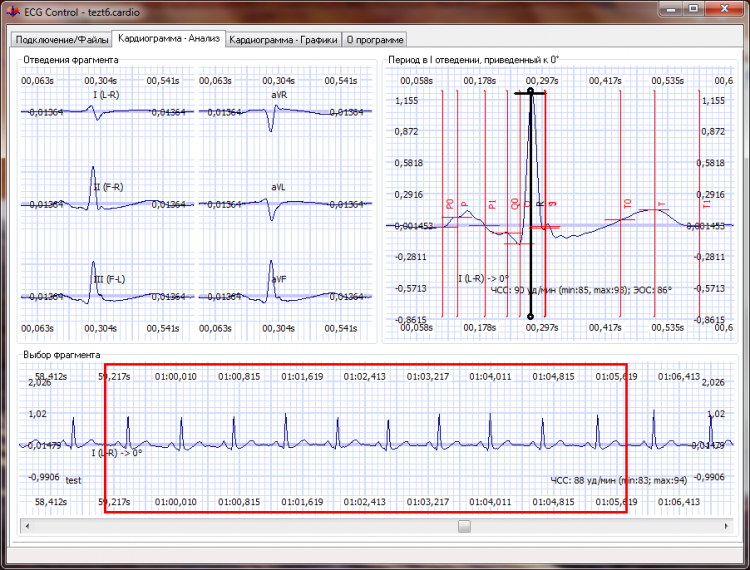Click the black R-peak cursor top handle
The height and width of the screenshot is (570, 750).
(530, 91)
